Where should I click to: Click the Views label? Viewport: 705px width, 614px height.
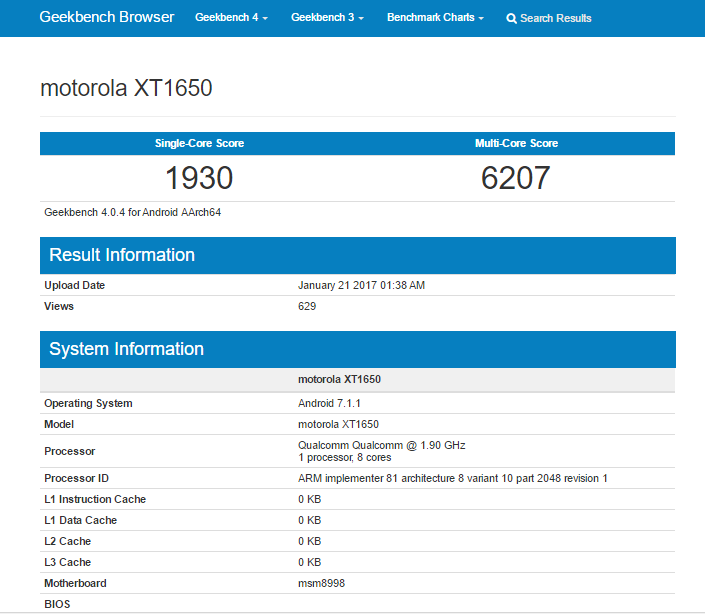point(59,307)
